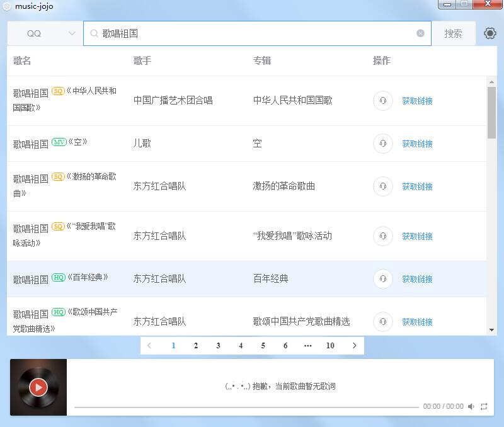Play "我爱我唱"歌咏活动 track with headphone icon
This screenshot has height=427, width=504.
pos(382,236)
